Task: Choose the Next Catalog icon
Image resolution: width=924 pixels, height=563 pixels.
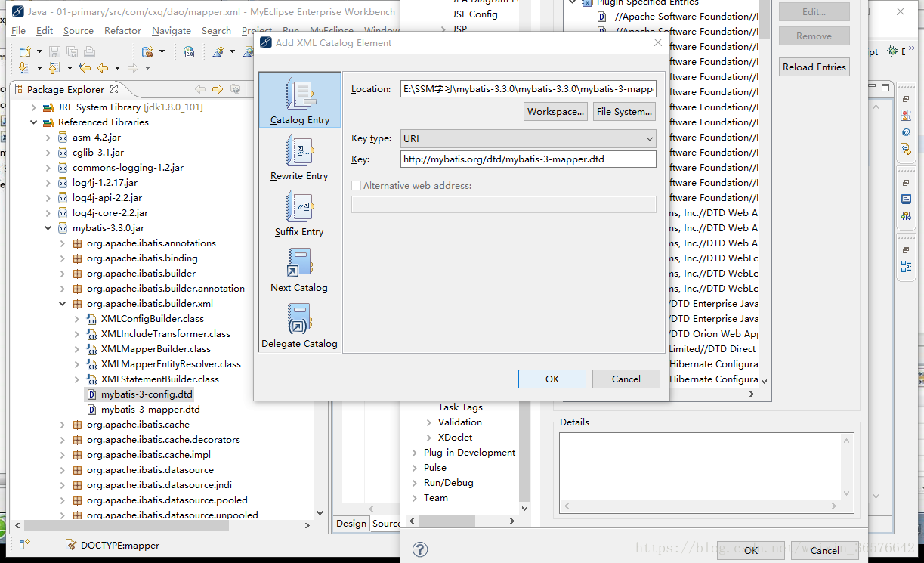Action: pos(299,262)
